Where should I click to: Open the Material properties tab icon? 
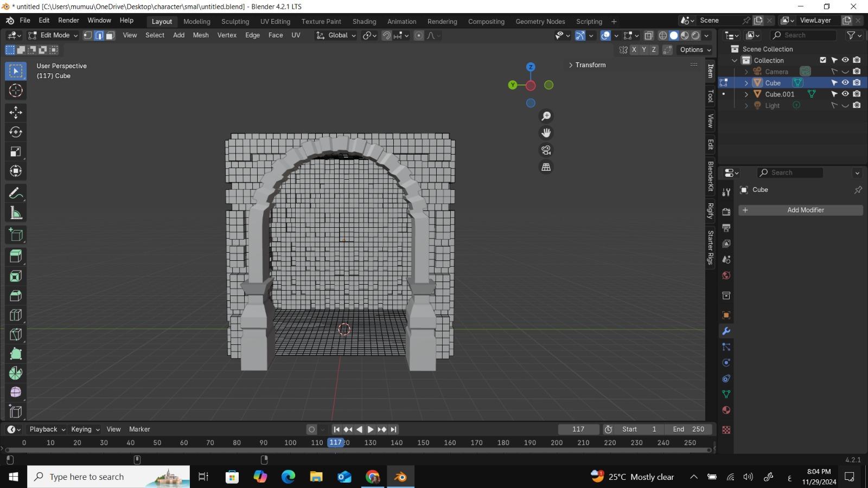[x=726, y=410]
